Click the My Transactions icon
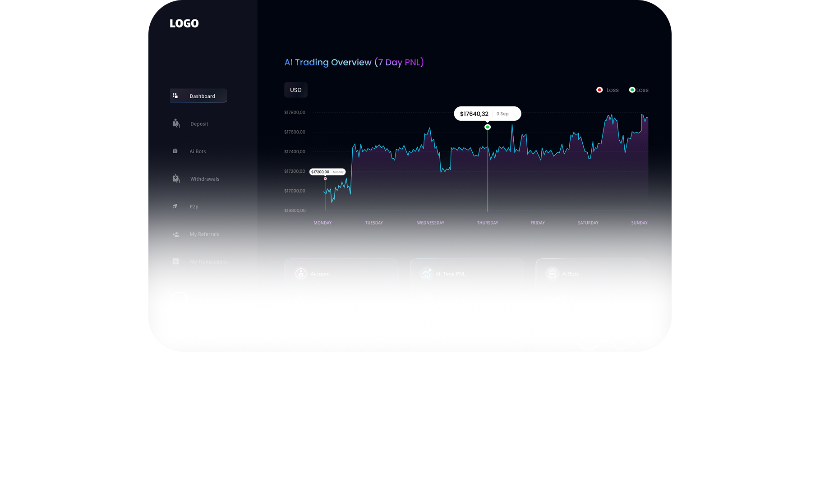Screen dimensions: 820x504 (x=176, y=261)
